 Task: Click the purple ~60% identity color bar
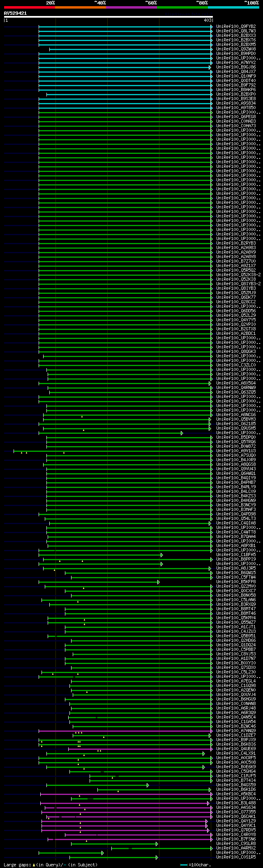coord(131,7)
